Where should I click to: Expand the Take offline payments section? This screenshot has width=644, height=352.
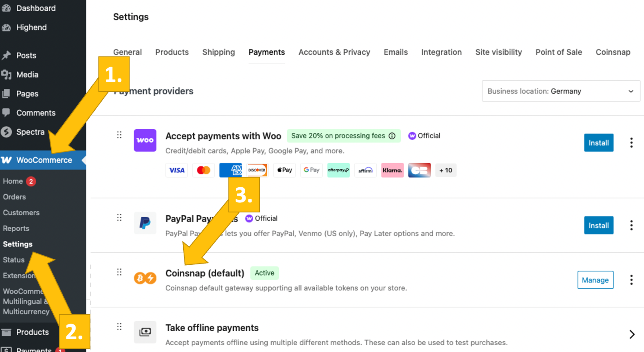(x=632, y=334)
